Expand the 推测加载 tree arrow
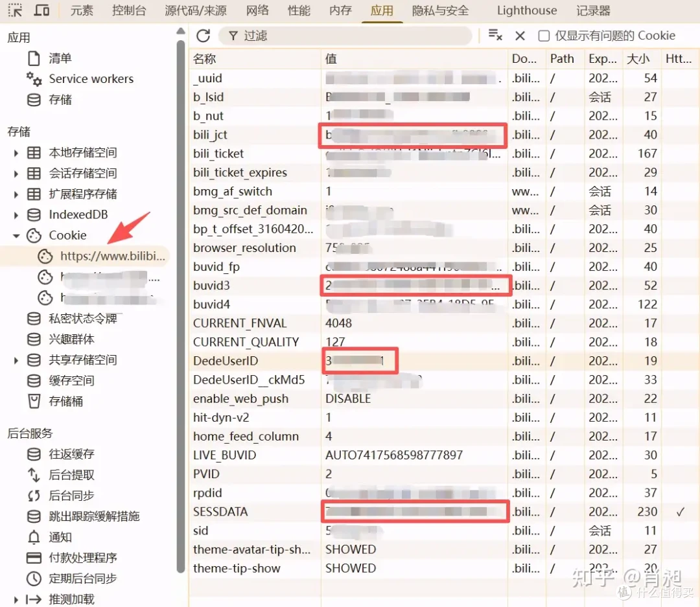The image size is (700, 607). point(16,599)
